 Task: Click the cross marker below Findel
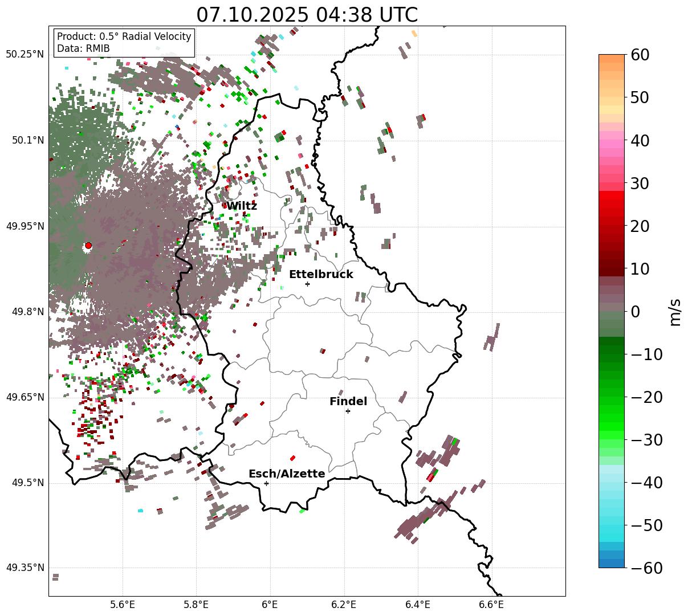pyautogui.click(x=348, y=411)
